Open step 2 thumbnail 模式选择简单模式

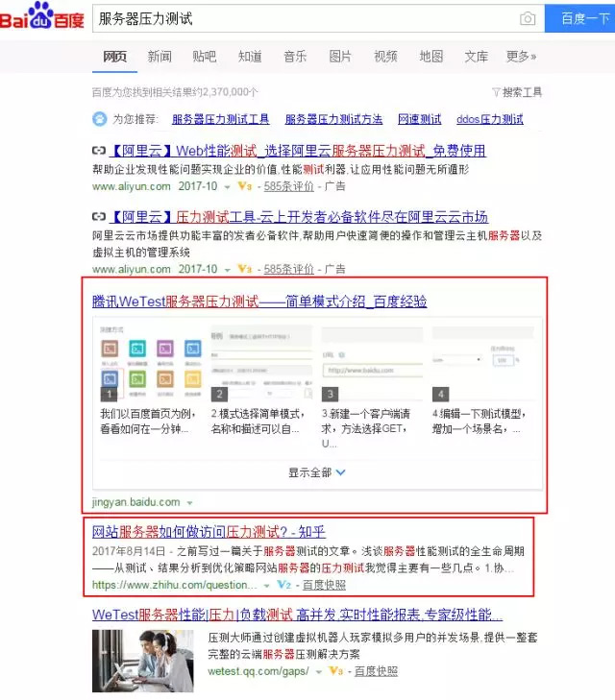click(x=261, y=363)
